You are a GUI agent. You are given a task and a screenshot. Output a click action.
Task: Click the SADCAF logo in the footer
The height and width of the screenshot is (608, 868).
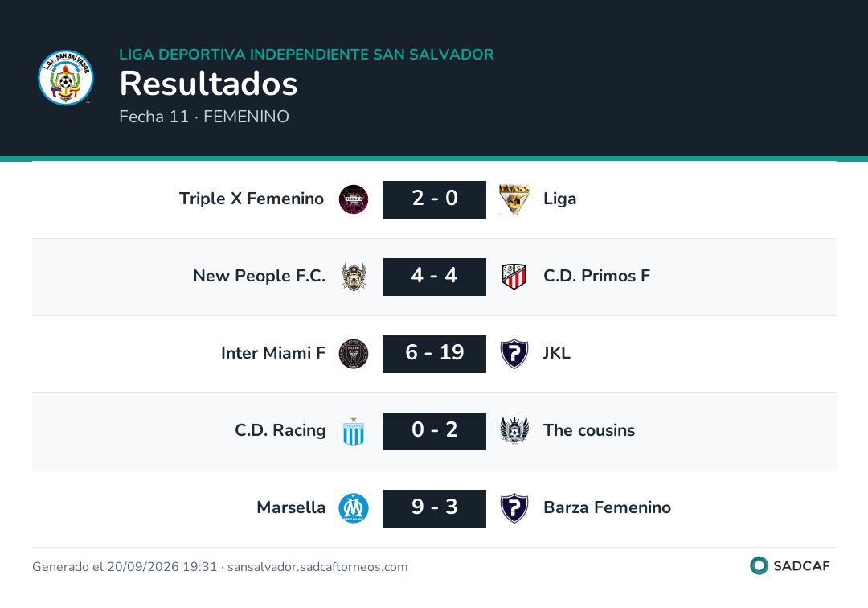[x=790, y=565]
